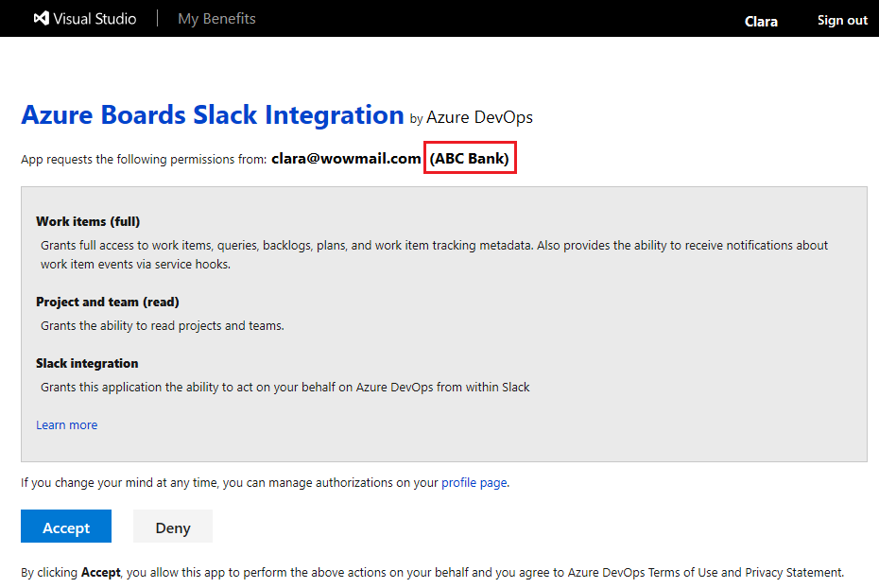Image resolution: width=879 pixels, height=588 pixels.
Task: Select the clara@wowmail.com email address
Action: 346,159
